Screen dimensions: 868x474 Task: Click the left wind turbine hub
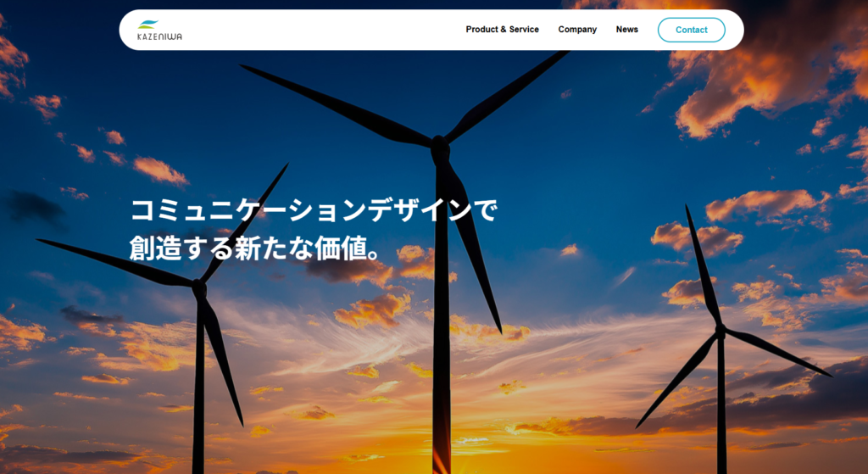(199, 289)
